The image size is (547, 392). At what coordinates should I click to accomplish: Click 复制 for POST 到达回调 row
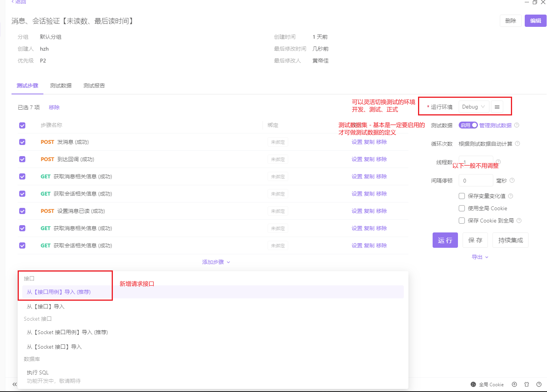[369, 159]
